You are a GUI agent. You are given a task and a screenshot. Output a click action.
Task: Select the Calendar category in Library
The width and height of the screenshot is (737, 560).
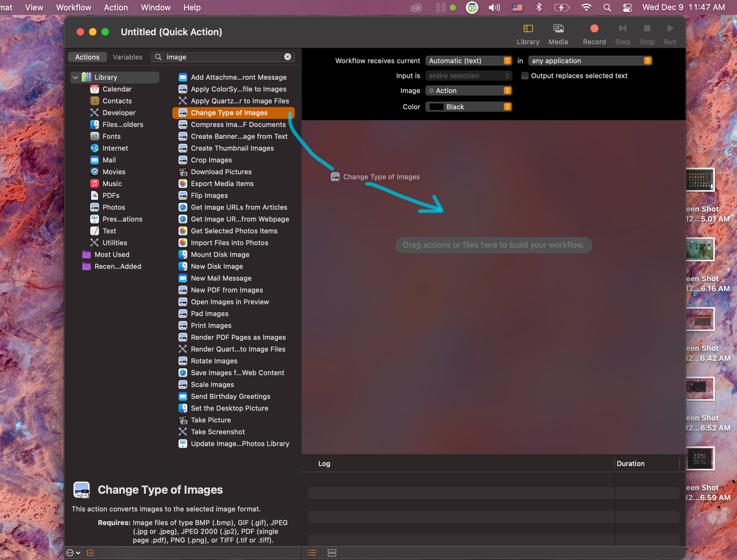[117, 89]
